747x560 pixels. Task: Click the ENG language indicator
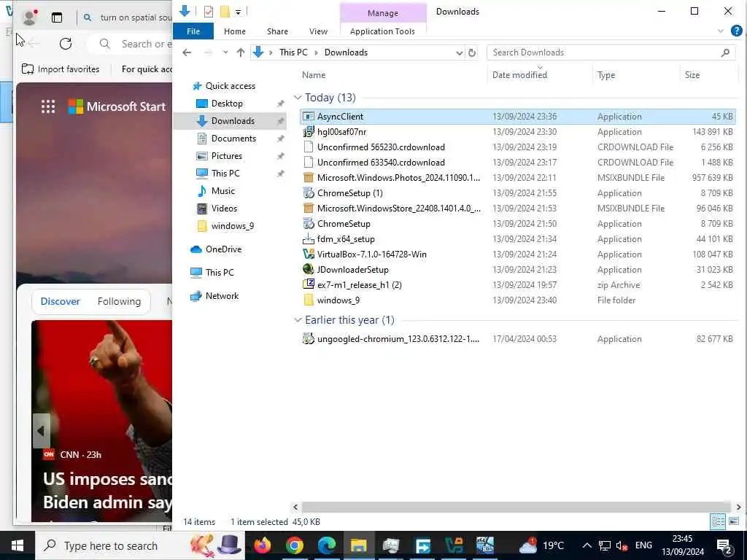pos(643,545)
